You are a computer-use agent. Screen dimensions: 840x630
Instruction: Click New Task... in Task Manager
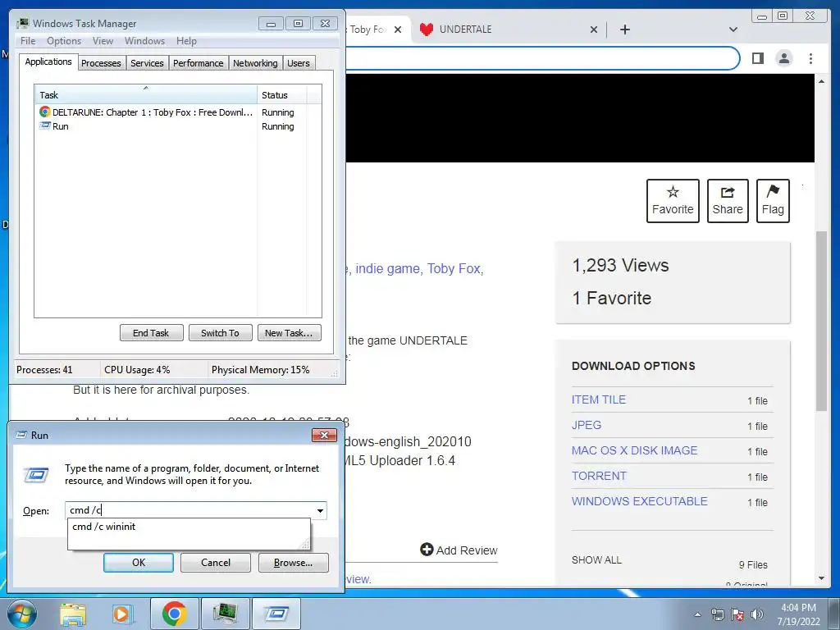click(x=289, y=333)
